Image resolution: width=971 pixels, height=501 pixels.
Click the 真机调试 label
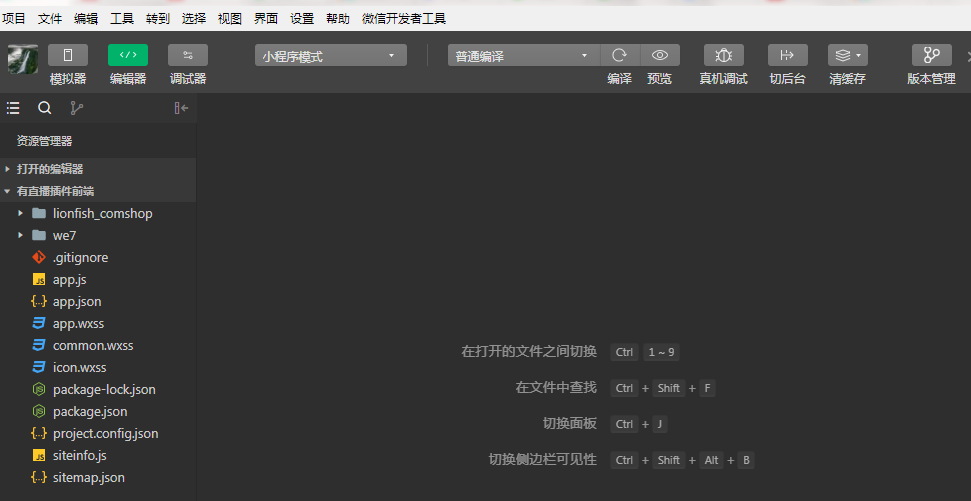pyautogui.click(x=723, y=79)
